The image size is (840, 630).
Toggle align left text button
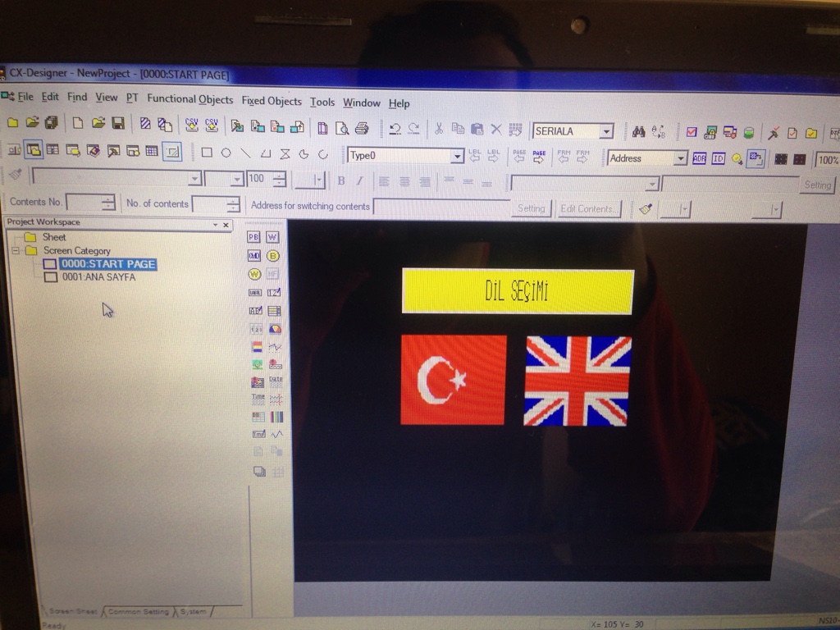384,181
